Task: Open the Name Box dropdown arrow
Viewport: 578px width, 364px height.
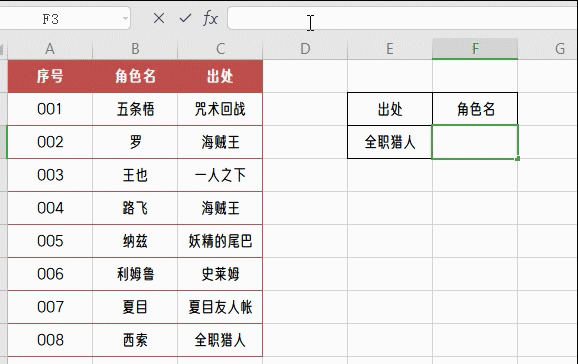Action: 125,18
